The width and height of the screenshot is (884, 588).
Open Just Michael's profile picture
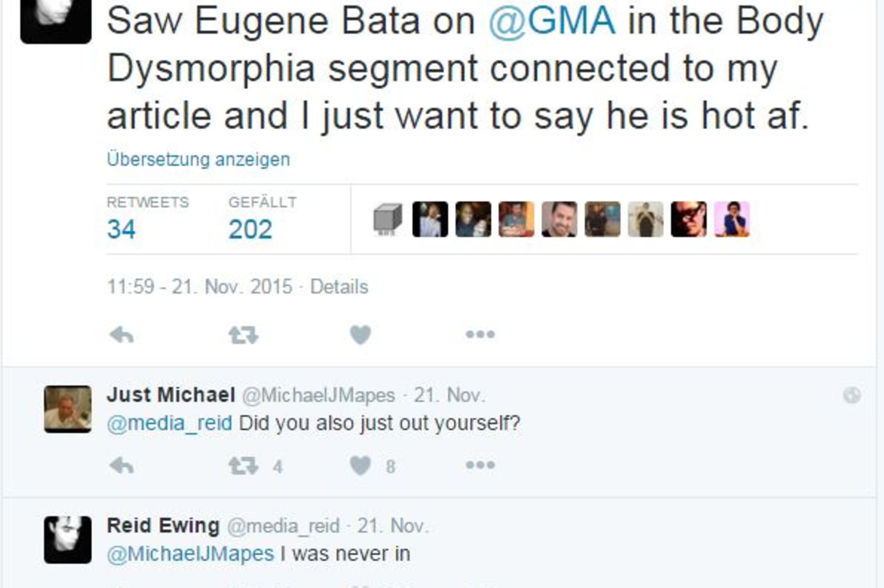point(68,409)
